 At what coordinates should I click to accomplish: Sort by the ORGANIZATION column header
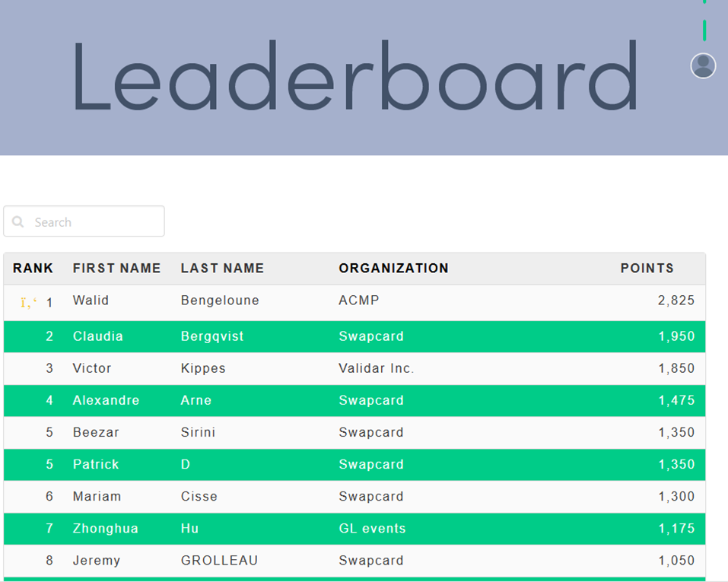click(x=393, y=269)
